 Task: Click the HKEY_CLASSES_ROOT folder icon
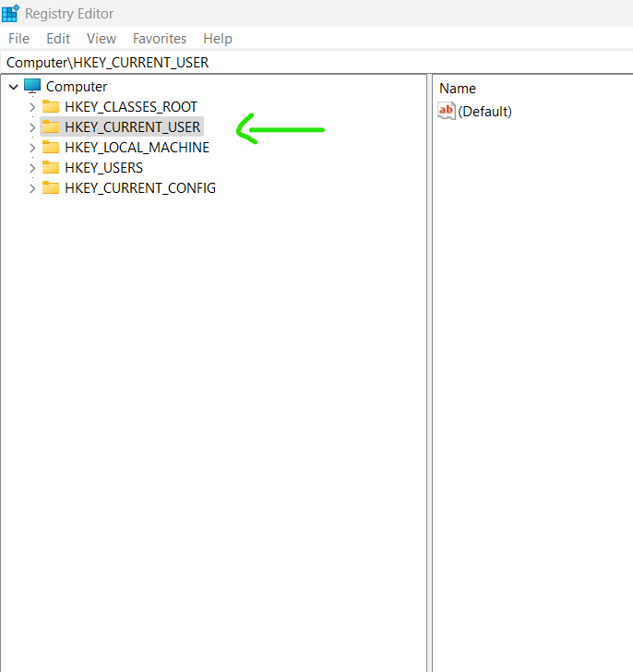pyautogui.click(x=51, y=106)
